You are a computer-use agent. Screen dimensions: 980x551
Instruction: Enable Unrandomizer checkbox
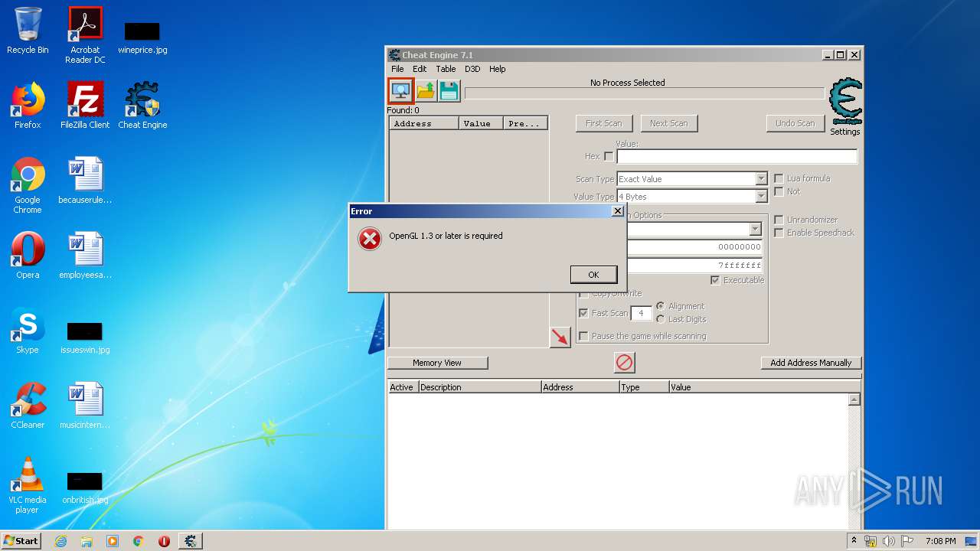(x=779, y=220)
